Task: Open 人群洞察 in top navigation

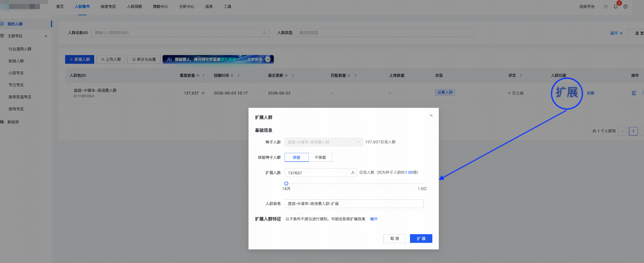Action: point(134,6)
